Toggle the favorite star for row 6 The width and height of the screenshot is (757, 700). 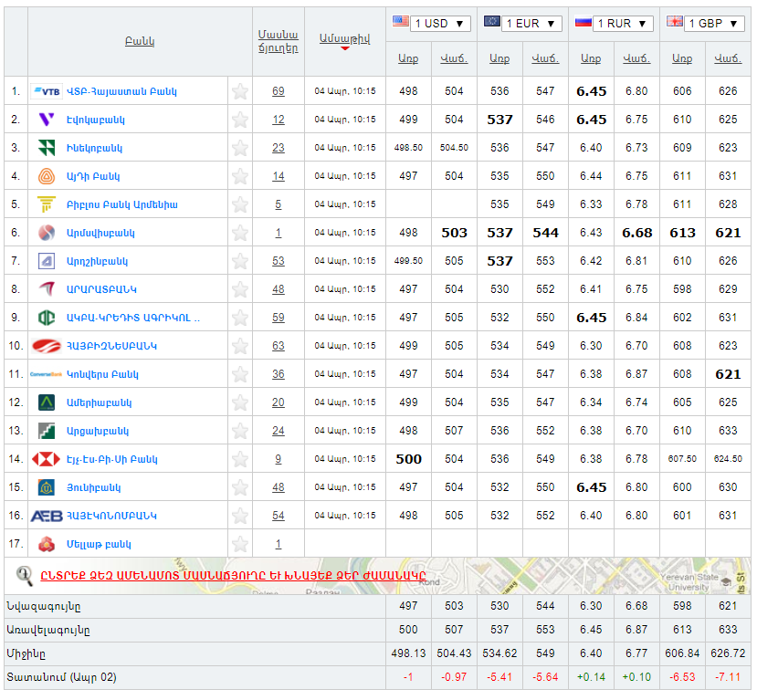click(x=240, y=233)
